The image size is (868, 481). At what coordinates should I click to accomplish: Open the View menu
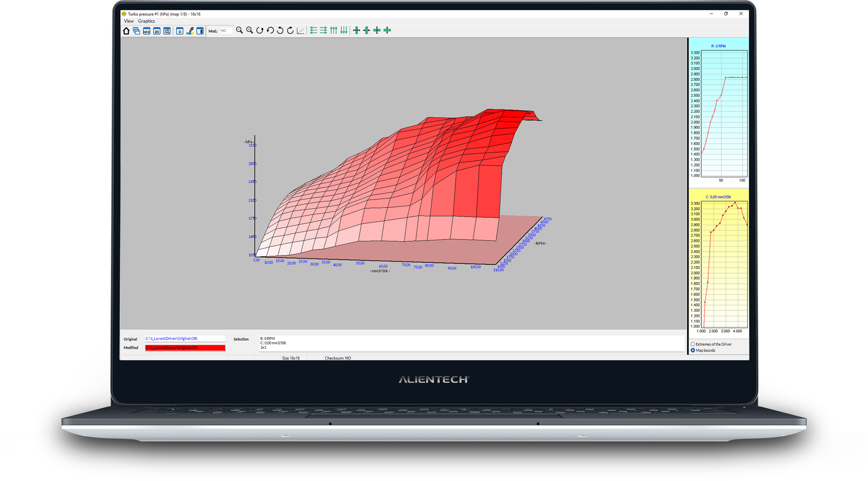[129, 21]
